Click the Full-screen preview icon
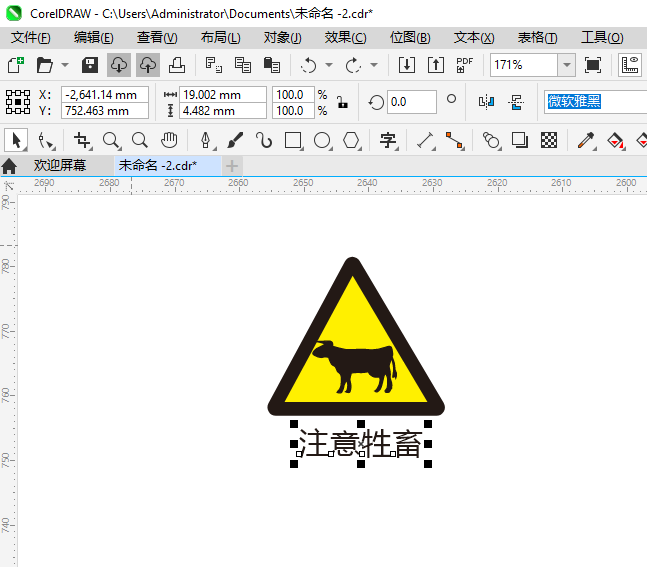Viewport: 647px width, 567px height. (x=593, y=65)
